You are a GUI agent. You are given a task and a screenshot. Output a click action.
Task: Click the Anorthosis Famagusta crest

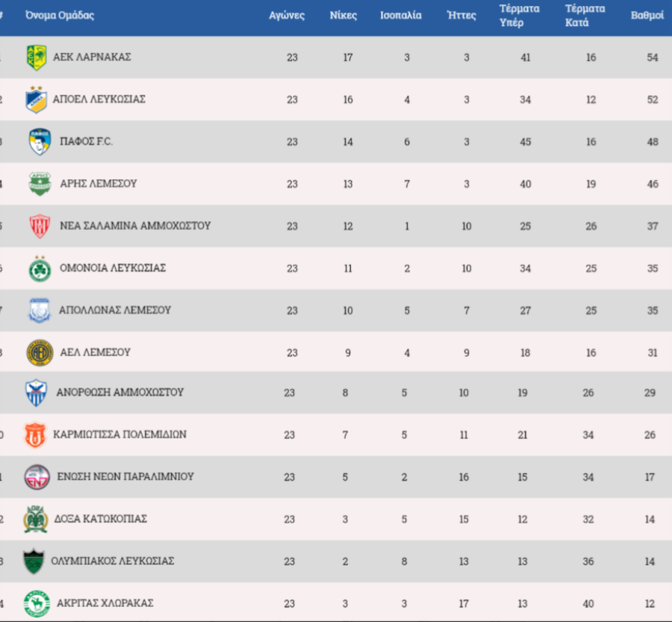tap(37, 393)
